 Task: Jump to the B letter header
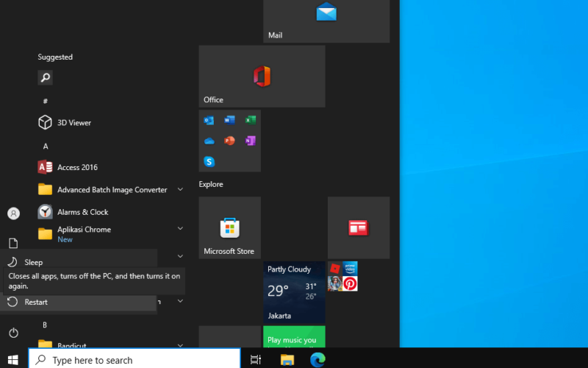45,325
